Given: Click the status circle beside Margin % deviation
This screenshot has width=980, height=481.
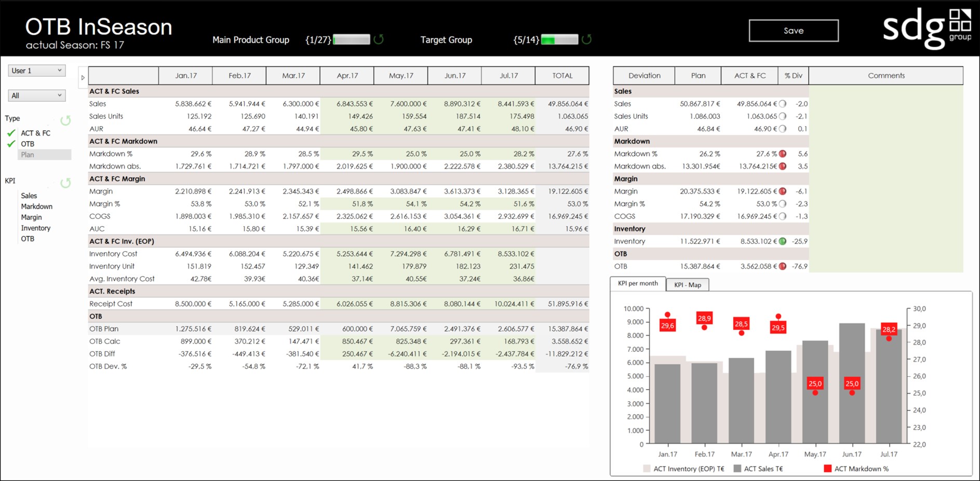Looking at the screenshot, I should click(783, 203).
